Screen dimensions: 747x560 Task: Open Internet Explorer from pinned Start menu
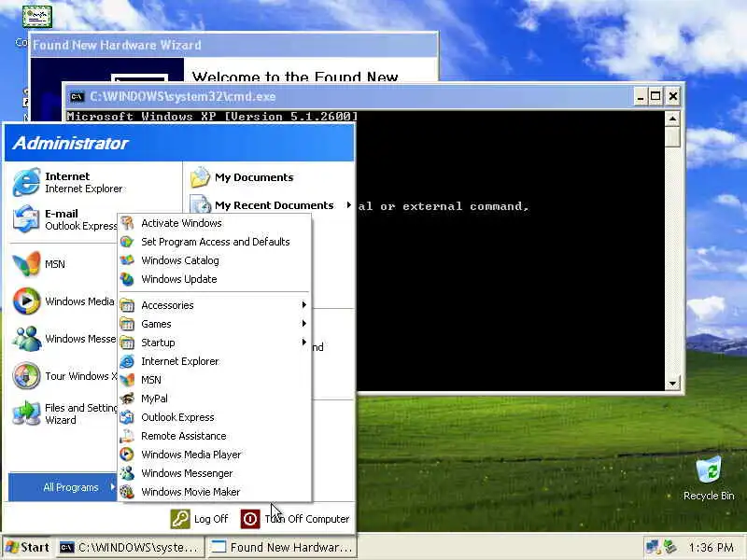coord(69,182)
